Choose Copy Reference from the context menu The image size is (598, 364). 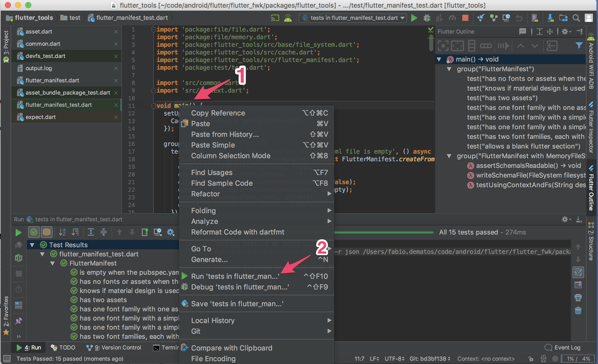(x=218, y=113)
